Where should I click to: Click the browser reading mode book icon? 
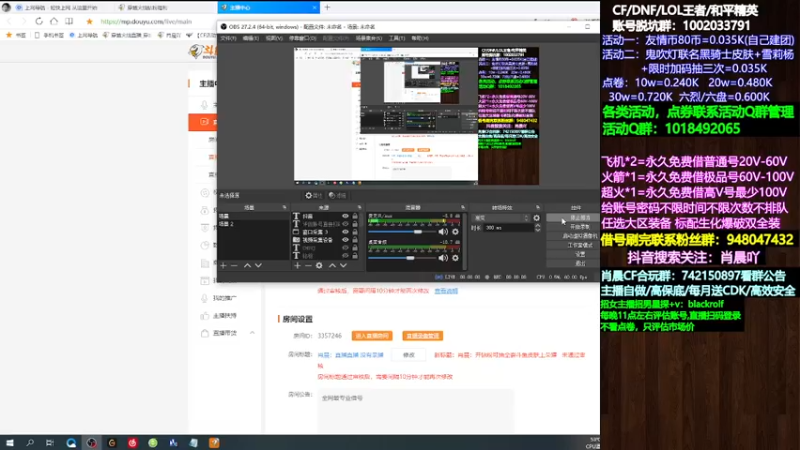69,21
